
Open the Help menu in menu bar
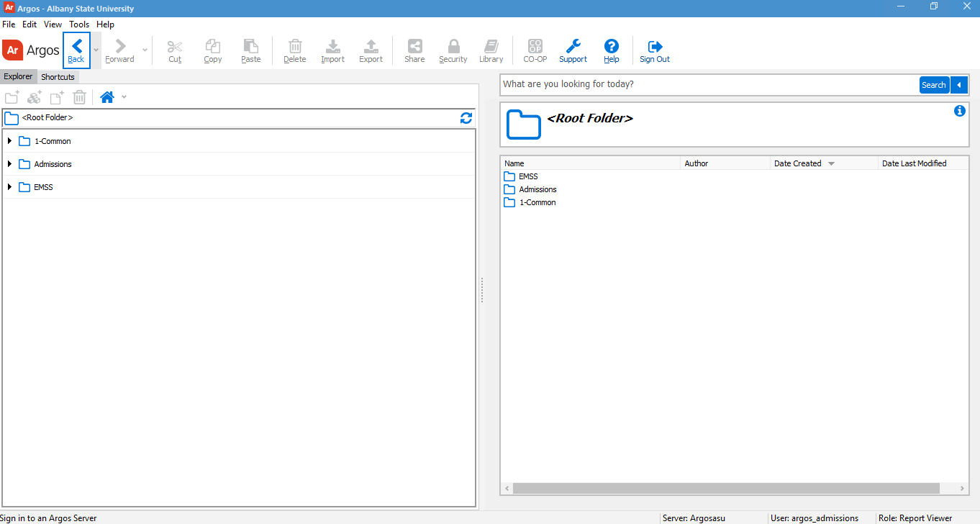(105, 24)
